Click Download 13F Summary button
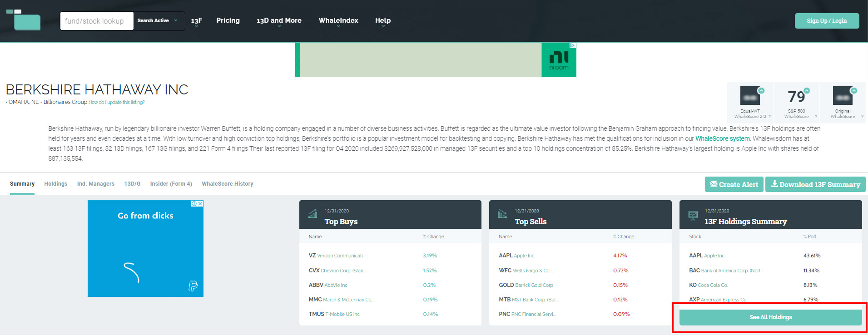The width and height of the screenshot is (868, 335). 815,184
